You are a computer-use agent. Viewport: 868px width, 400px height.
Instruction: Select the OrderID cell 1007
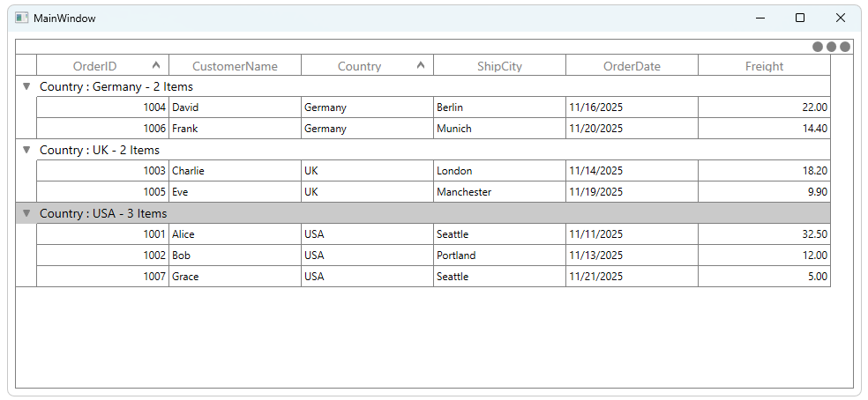pos(103,276)
